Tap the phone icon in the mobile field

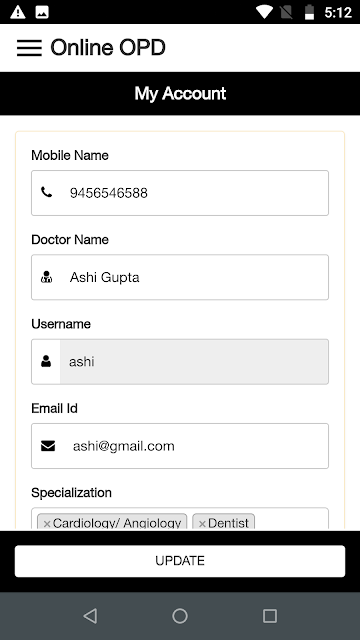[47, 192]
